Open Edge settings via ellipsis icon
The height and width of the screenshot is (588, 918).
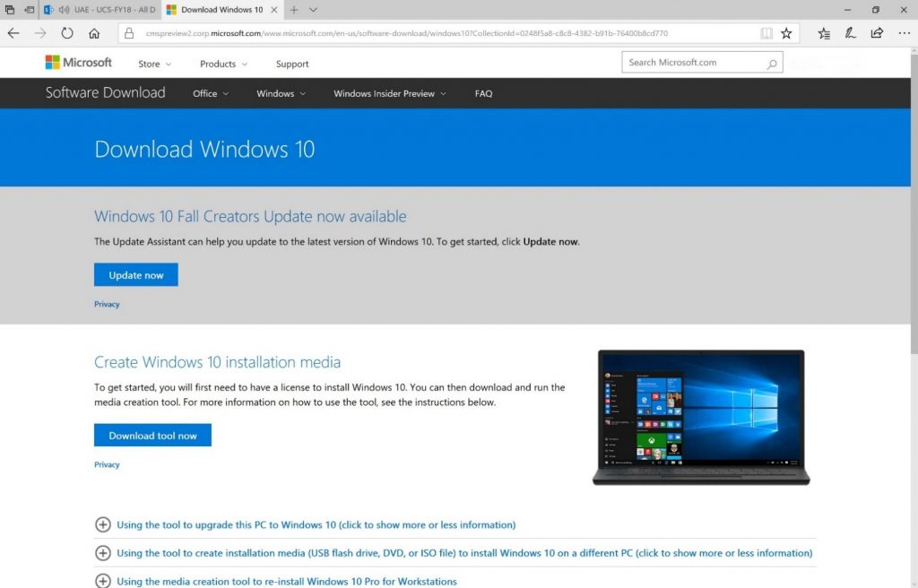[x=904, y=32]
